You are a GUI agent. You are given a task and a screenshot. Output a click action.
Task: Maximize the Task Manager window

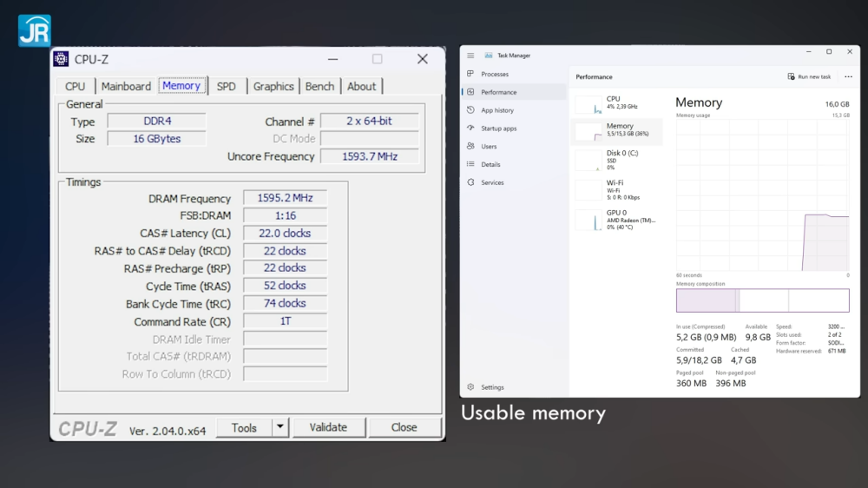829,51
